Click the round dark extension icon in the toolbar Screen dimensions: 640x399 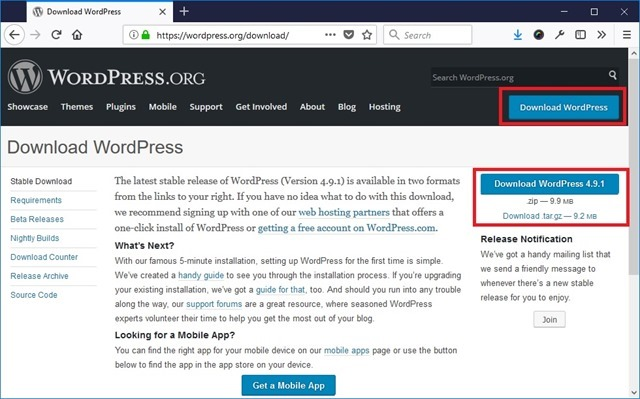pyautogui.click(x=539, y=35)
